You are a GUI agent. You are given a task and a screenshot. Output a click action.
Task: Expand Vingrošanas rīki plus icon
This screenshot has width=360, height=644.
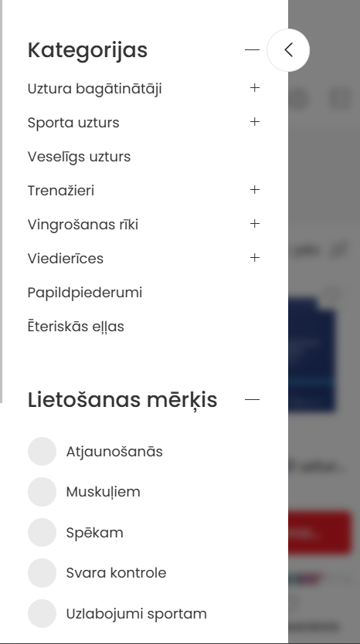click(x=255, y=224)
